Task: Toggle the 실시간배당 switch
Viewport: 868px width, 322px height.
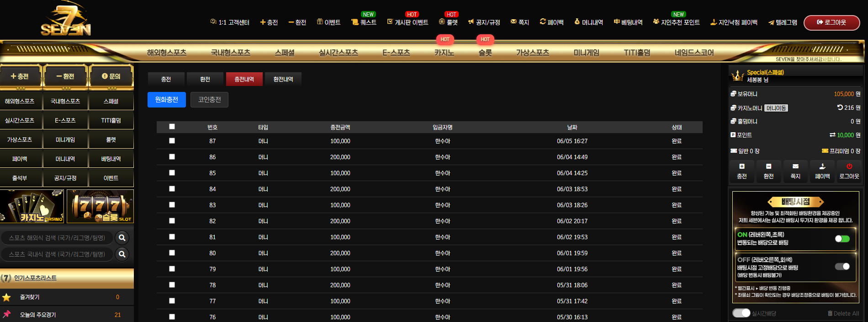Action: (741, 313)
